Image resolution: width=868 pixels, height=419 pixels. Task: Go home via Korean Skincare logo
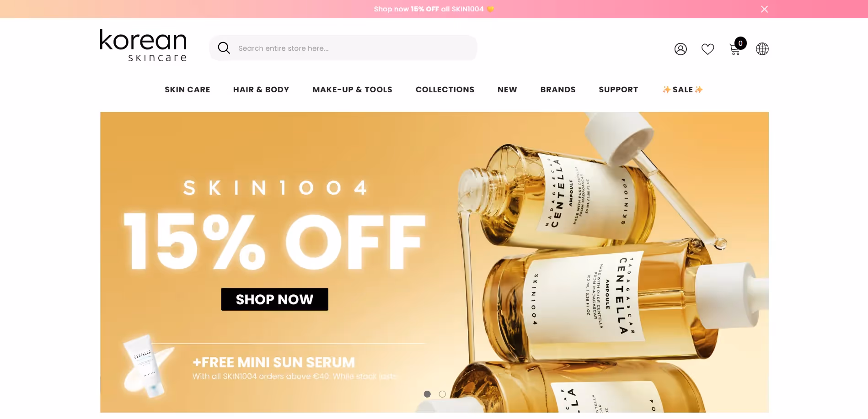(143, 45)
